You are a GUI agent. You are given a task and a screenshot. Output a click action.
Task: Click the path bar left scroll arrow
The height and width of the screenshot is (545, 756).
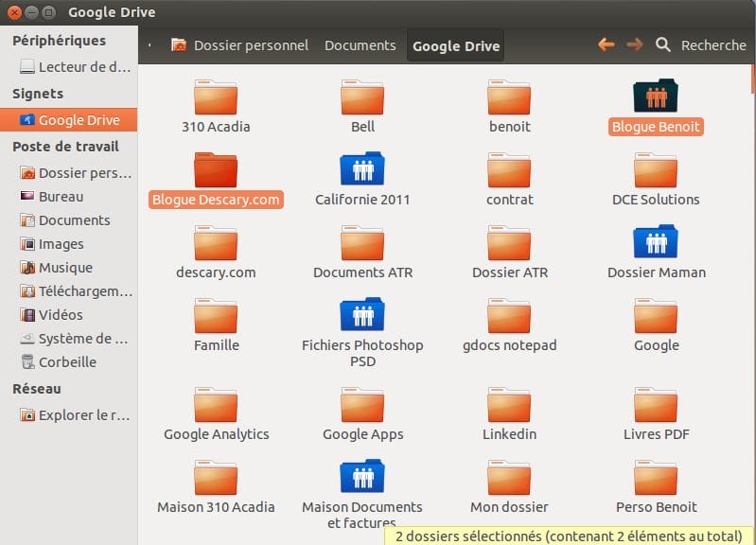(x=149, y=45)
